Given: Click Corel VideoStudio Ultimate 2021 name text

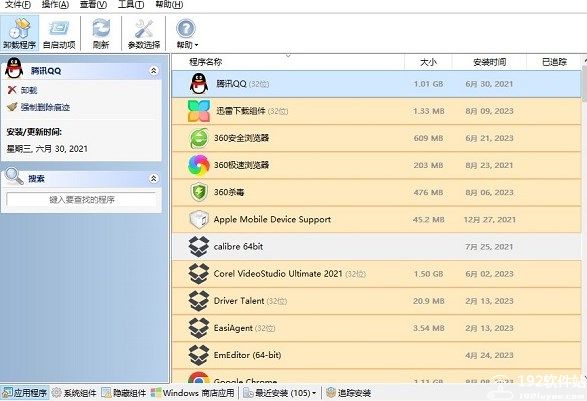Looking at the screenshot, I should pyautogui.click(x=278, y=274).
